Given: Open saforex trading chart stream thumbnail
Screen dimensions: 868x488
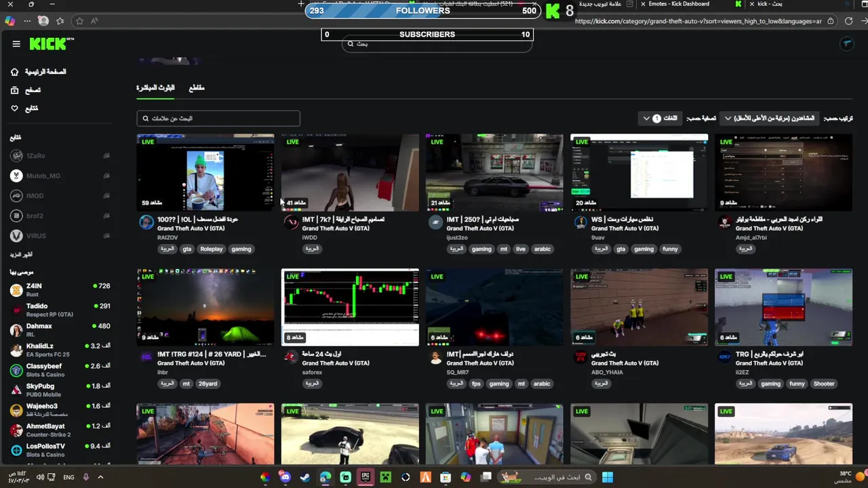Looking at the screenshot, I should click(x=350, y=307).
